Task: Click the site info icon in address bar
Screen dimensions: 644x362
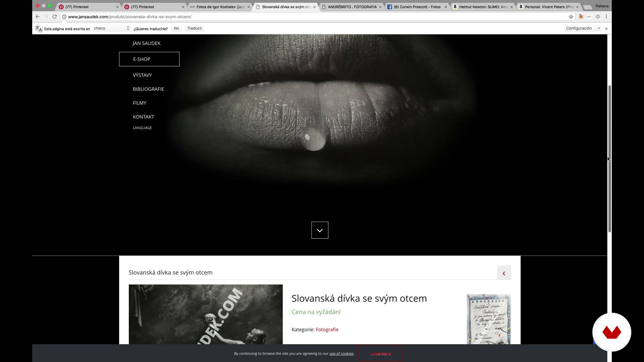Action: coord(64,17)
